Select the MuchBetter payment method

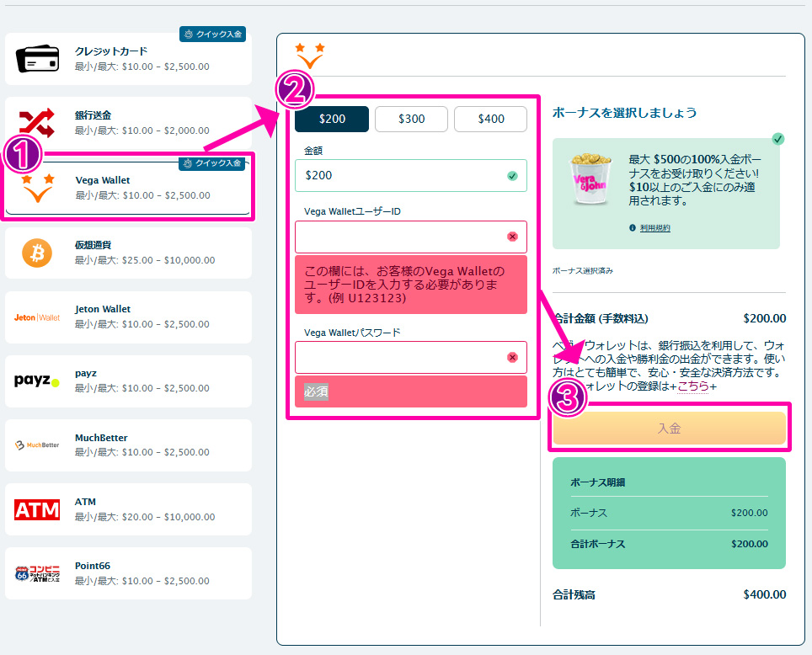[128, 445]
